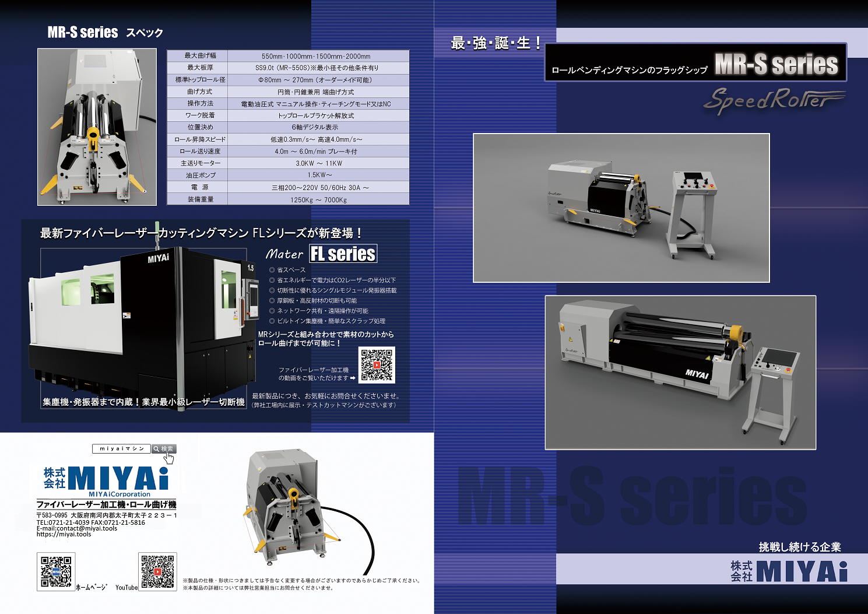This screenshot has height=614, width=868.
Task: Click the MR-S series スペック heading
Action: 105,32
